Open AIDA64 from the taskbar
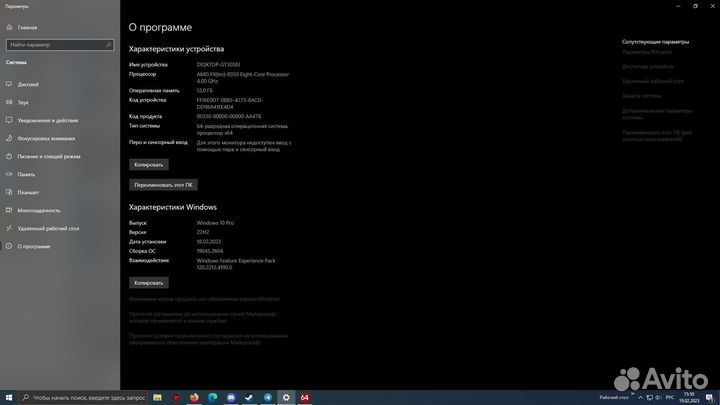 coord(304,398)
